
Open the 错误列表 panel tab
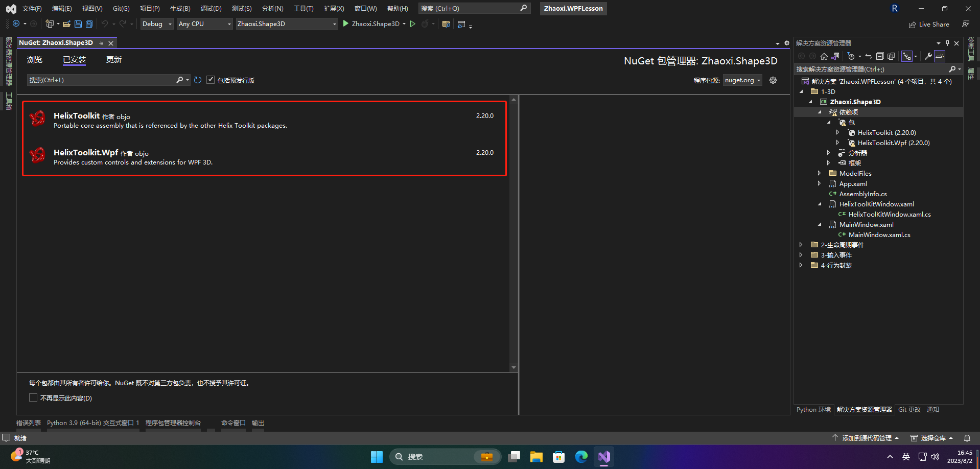coord(29,423)
